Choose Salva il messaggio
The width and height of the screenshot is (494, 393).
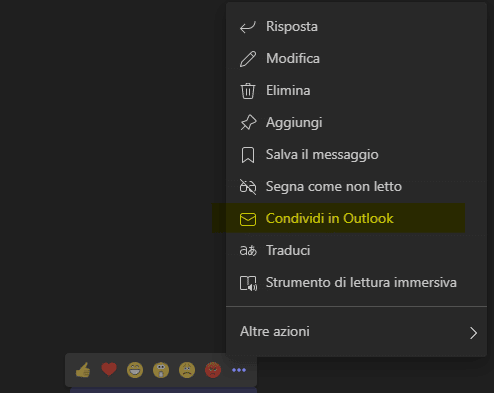356,155
